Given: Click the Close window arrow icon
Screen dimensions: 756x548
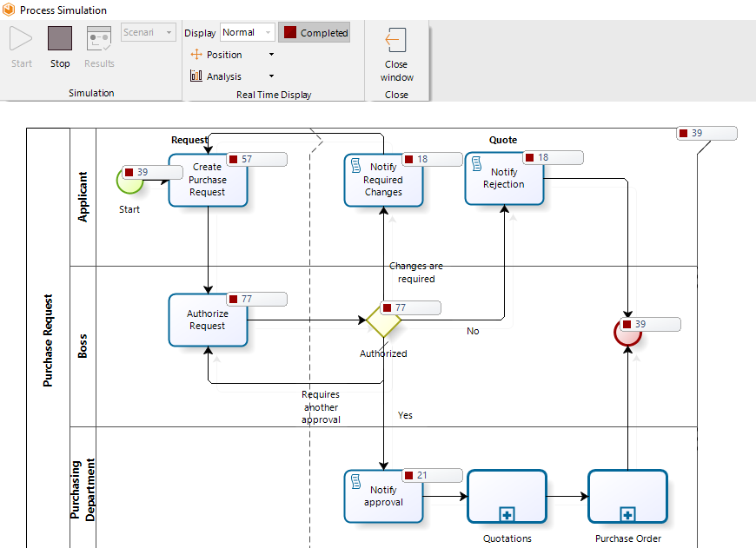Looking at the screenshot, I should [x=396, y=40].
